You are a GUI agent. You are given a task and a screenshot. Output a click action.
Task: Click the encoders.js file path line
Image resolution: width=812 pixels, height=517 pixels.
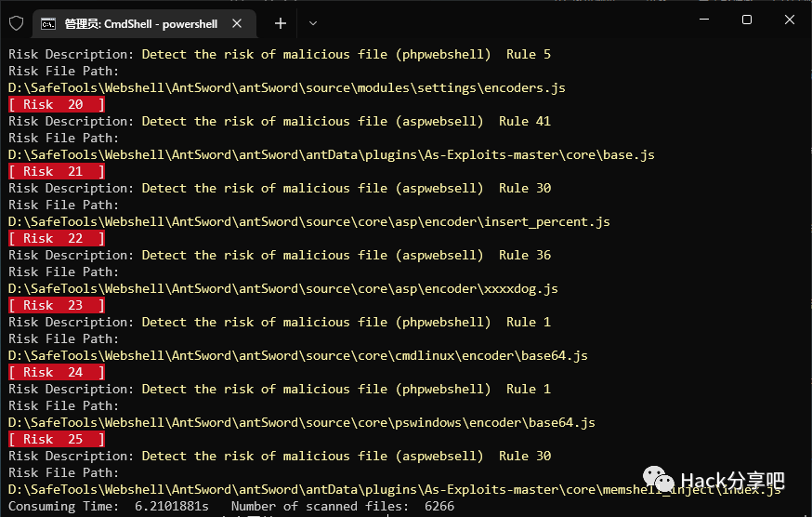287,87
